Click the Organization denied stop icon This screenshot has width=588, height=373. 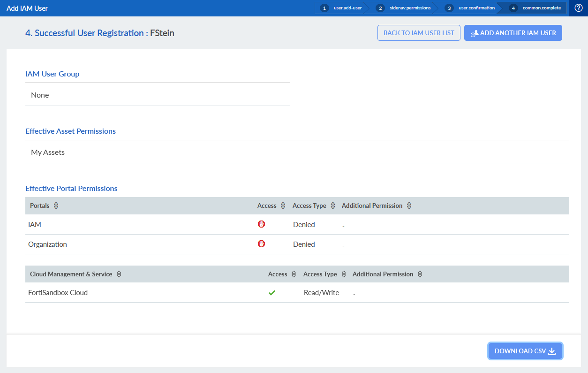pyautogui.click(x=261, y=244)
